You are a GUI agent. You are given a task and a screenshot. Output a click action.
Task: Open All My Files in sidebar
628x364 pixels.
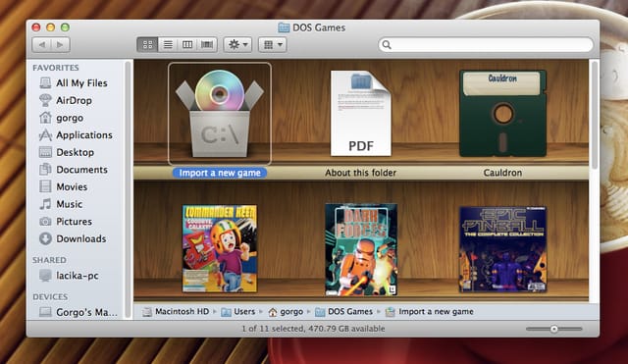pos(75,82)
